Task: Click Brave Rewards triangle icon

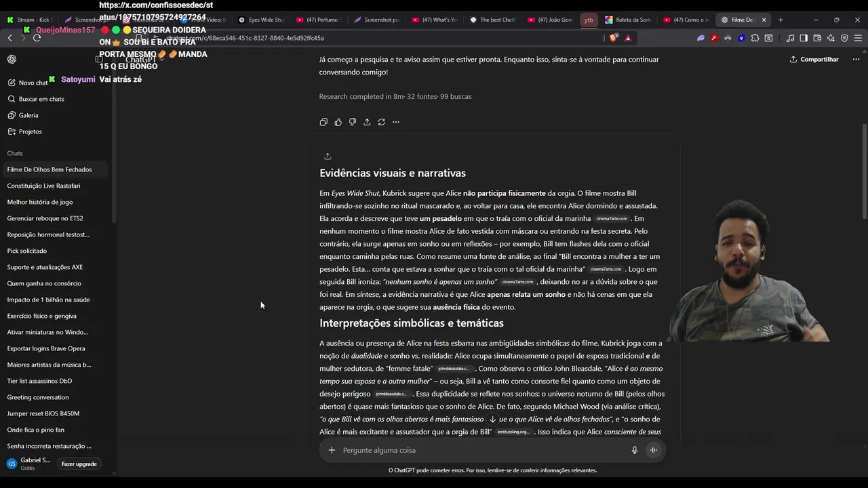Action: 629,38
